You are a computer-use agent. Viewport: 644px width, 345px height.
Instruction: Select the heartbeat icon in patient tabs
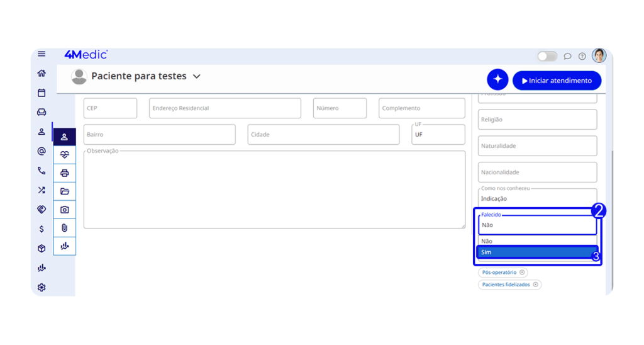click(x=64, y=155)
